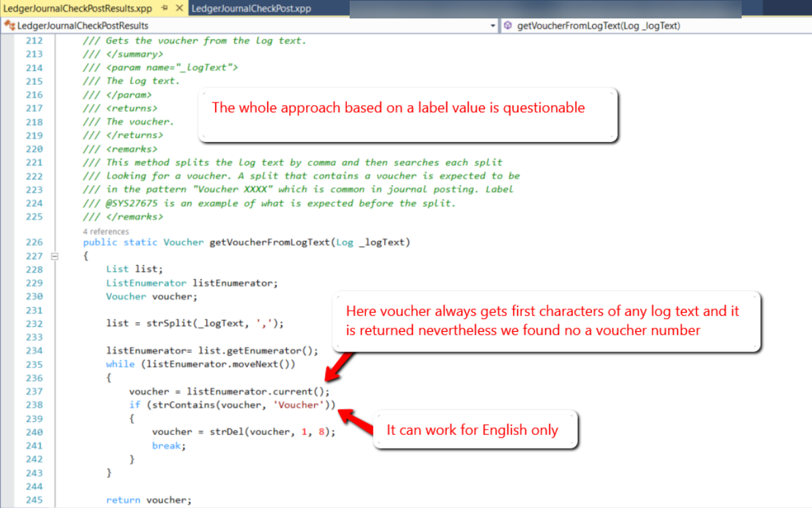Click '@SYS27675' label reference in comments
Screen dimensions: 812x508
tap(132, 203)
